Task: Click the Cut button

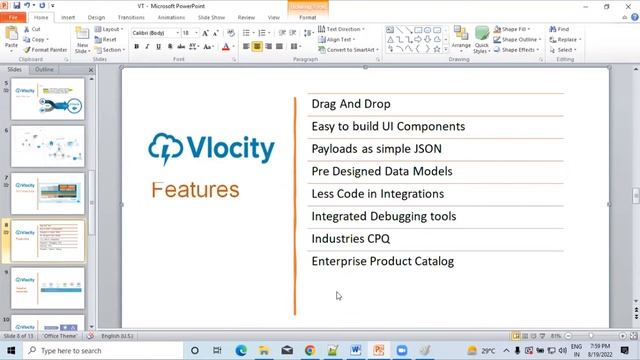Action: [x=32, y=29]
